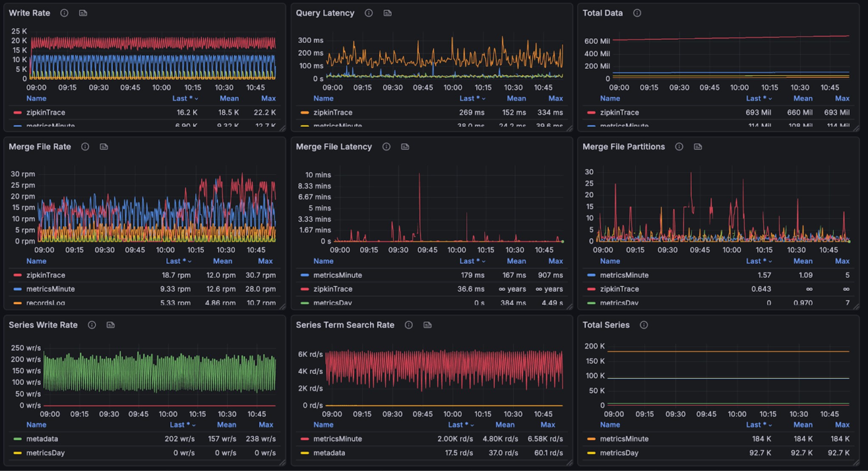
Task: Sort Query Latency legend by Mean header
Action: tap(516, 98)
